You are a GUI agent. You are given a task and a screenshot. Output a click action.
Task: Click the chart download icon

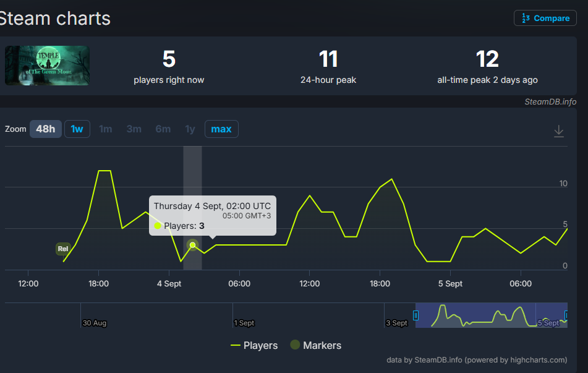point(559,131)
